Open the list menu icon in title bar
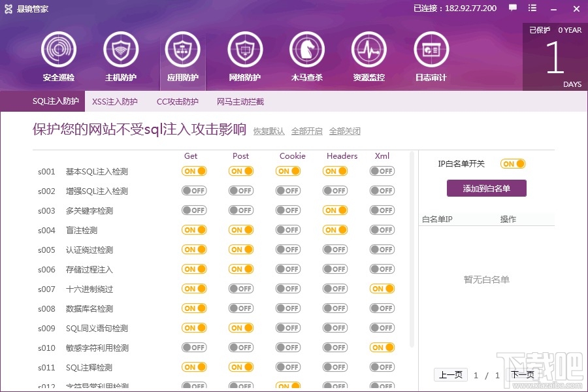Screen dimensions: 588x392 point(532,8)
